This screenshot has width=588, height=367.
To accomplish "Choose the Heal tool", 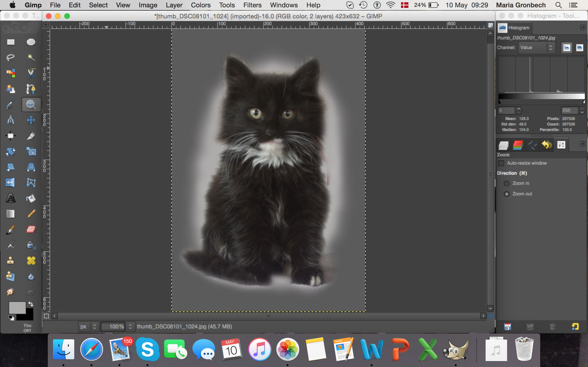I will point(31,261).
